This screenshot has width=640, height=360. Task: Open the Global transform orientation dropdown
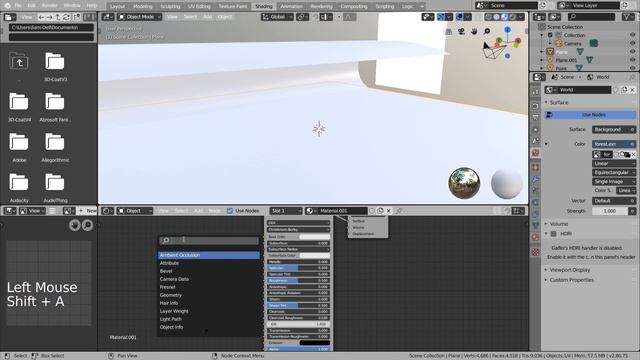point(278,17)
